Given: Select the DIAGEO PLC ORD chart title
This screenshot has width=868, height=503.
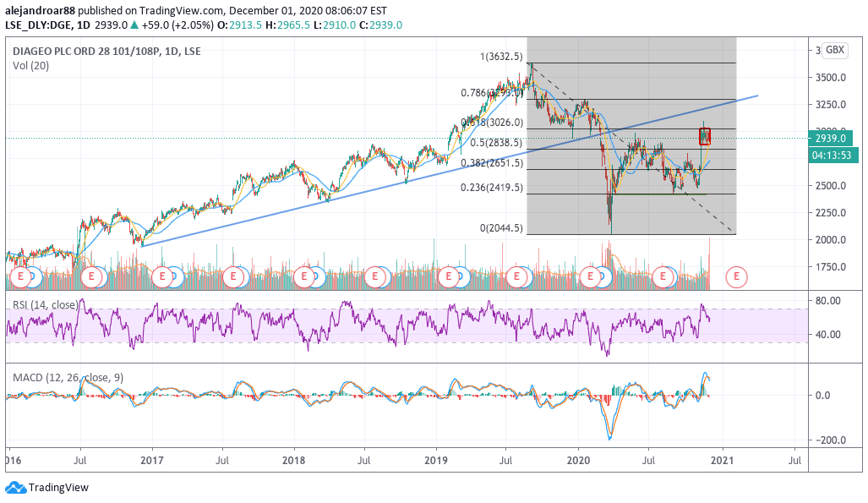Looking at the screenshot, I should pos(106,51).
